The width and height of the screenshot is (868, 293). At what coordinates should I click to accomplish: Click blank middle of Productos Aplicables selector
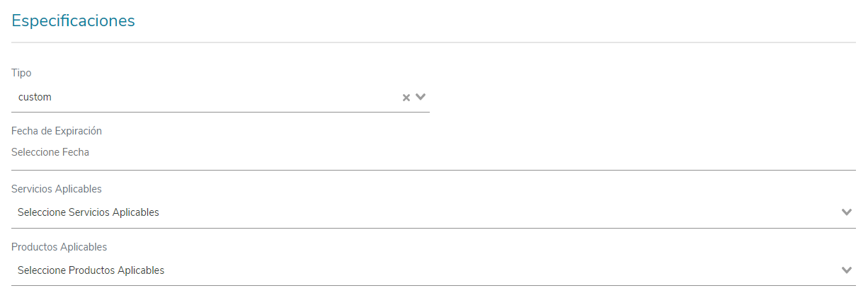tap(496, 270)
